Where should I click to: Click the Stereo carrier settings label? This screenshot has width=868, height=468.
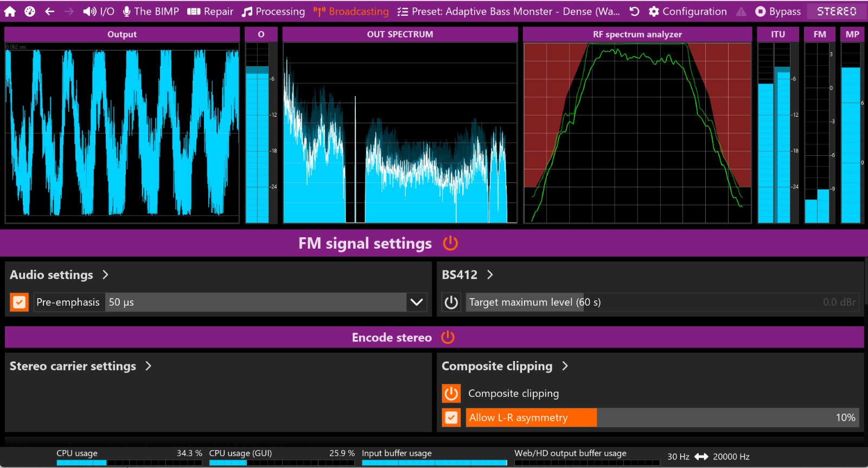(x=73, y=366)
